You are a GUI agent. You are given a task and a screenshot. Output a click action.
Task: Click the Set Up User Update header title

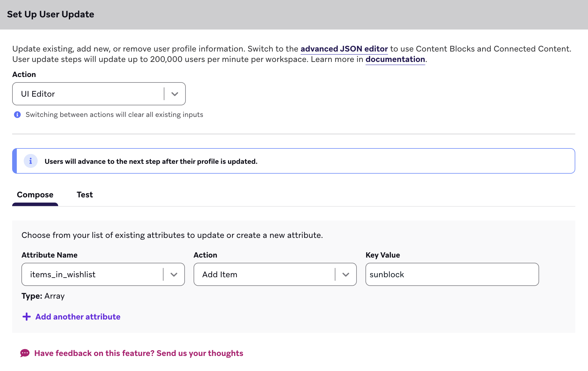[x=51, y=14]
